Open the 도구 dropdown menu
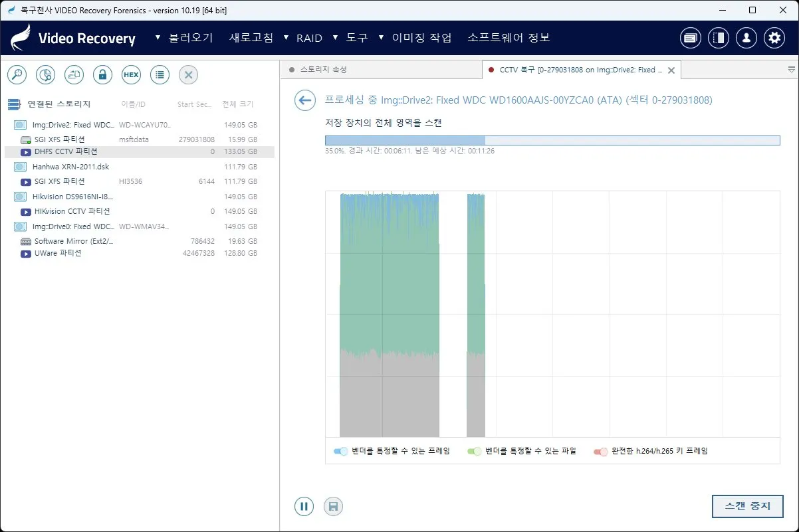 (350, 38)
